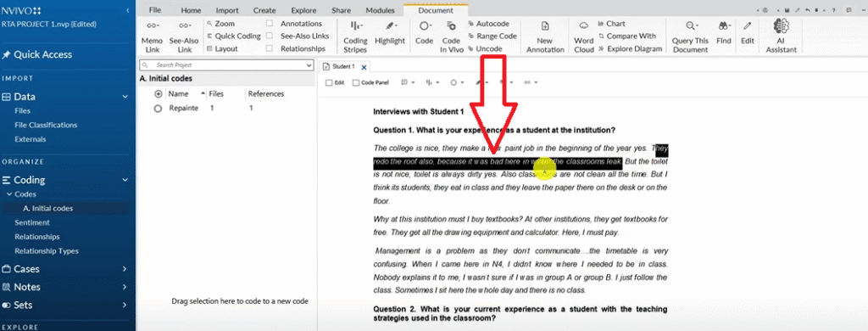Collapse the Coding section chevron
Screen dimensions: 868x331
(x=125, y=180)
